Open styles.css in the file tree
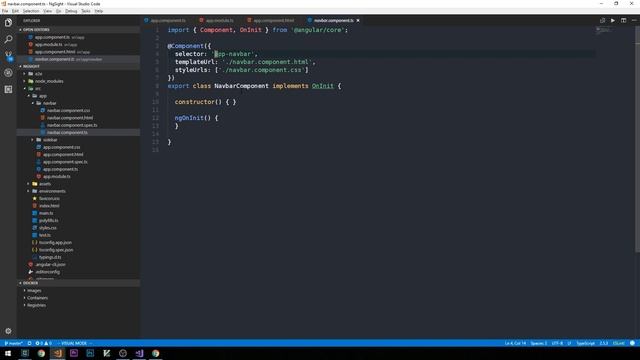The image size is (640, 360). tap(78, 228)
